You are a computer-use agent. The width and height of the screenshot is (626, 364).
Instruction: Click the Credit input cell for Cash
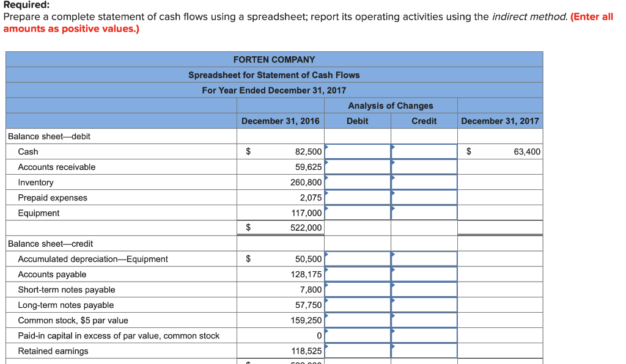point(424,151)
